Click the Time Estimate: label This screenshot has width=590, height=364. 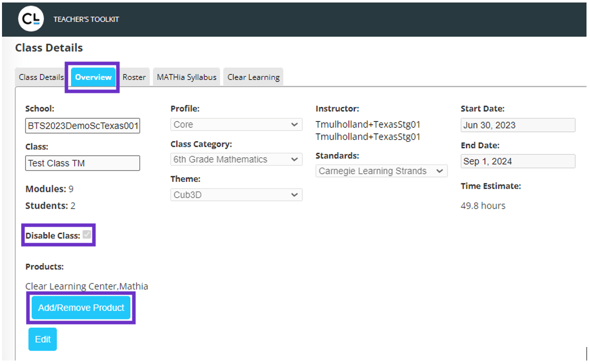pyautogui.click(x=491, y=186)
